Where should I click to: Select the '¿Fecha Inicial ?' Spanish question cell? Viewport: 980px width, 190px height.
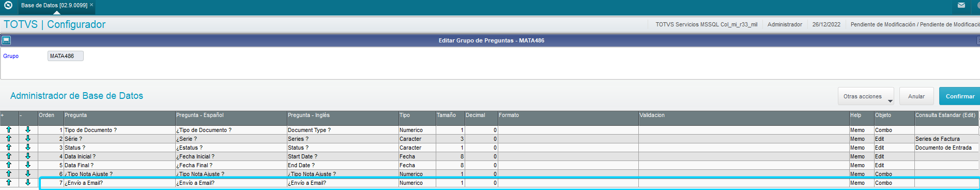[x=231, y=156]
